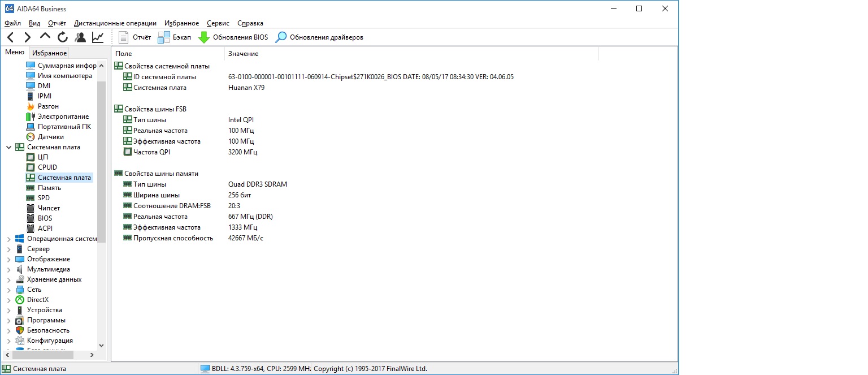This screenshot has height=375, width=868.
Task: Collapse the Системная плата tree node
Action: click(x=8, y=147)
